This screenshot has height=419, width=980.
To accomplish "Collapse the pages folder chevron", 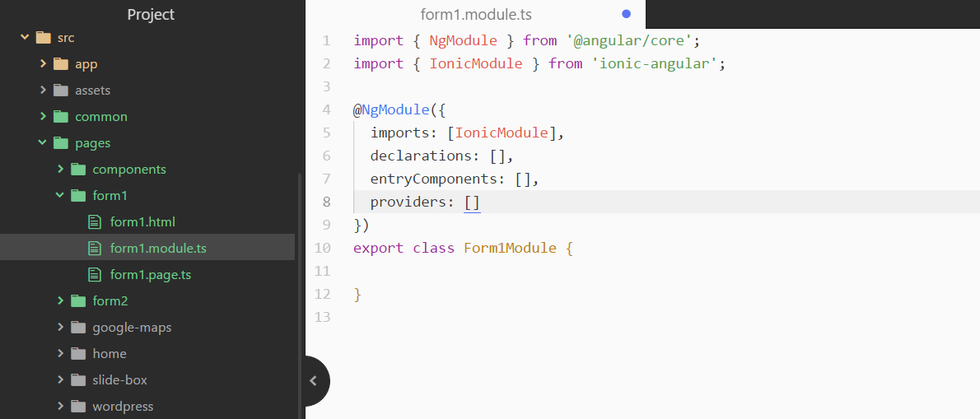I will (43, 143).
